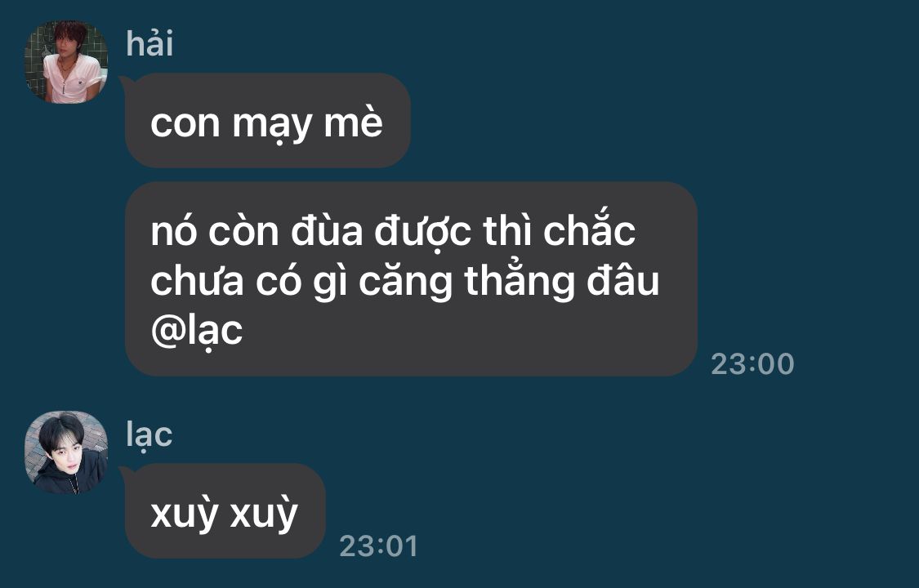
Task: Open lạc's profile picture
Action: pyautogui.click(x=65, y=452)
